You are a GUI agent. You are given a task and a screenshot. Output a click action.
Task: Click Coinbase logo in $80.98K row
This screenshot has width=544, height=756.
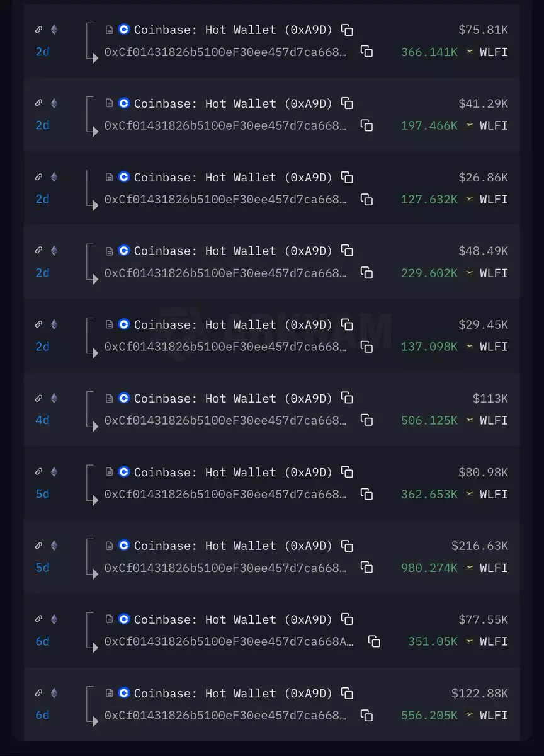coord(123,472)
